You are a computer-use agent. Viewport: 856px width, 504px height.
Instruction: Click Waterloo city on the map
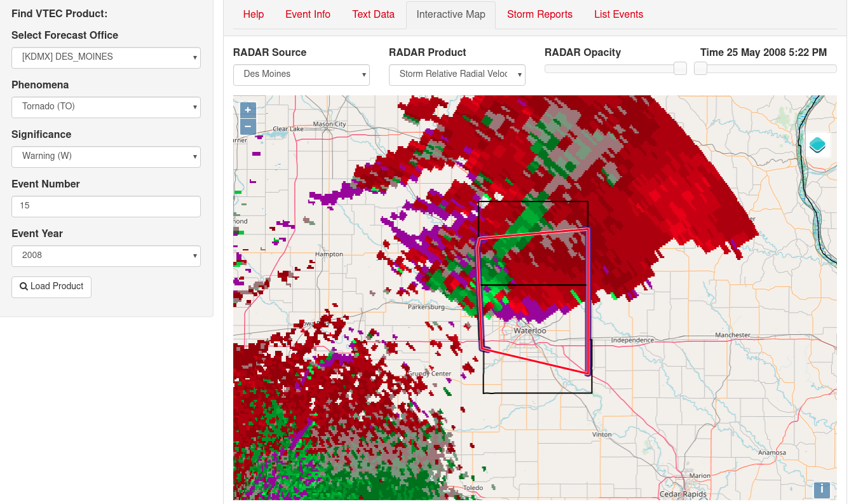(529, 331)
